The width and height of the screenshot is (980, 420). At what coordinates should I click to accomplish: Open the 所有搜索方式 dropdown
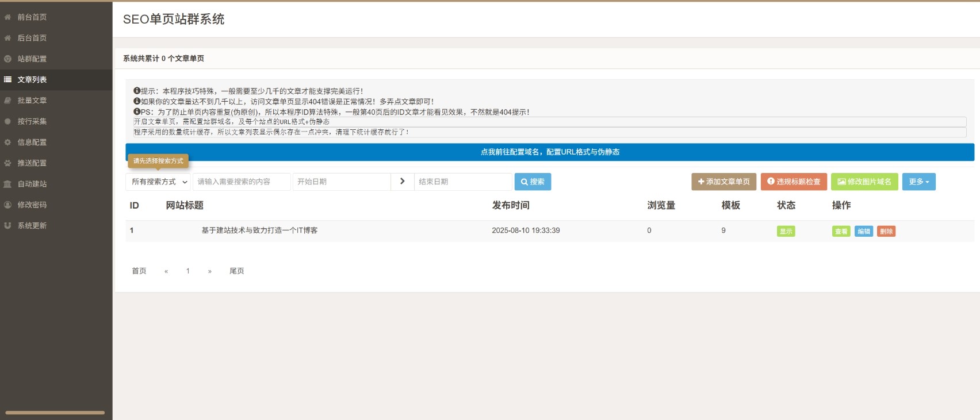click(x=158, y=182)
